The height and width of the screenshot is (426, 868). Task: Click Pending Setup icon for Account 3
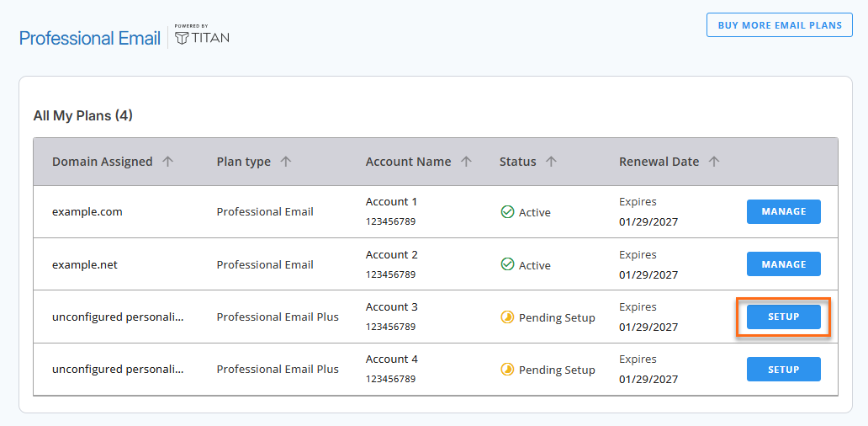[x=507, y=317]
